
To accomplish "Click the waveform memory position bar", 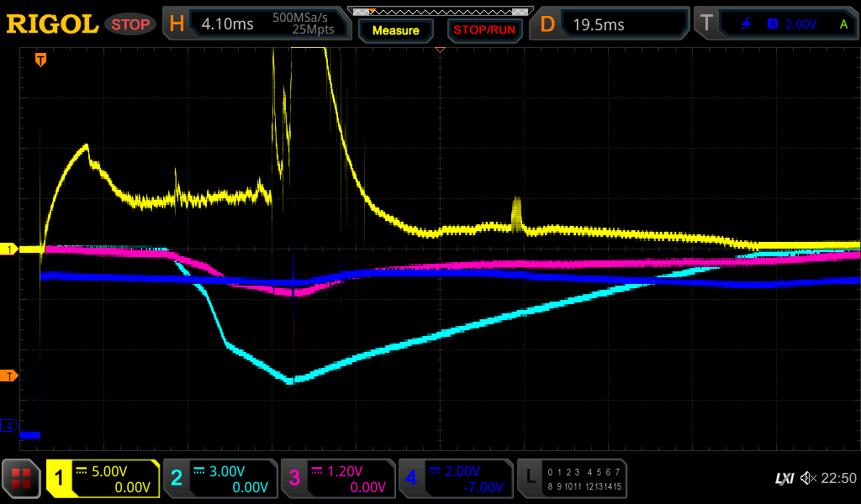I will [440, 11].
